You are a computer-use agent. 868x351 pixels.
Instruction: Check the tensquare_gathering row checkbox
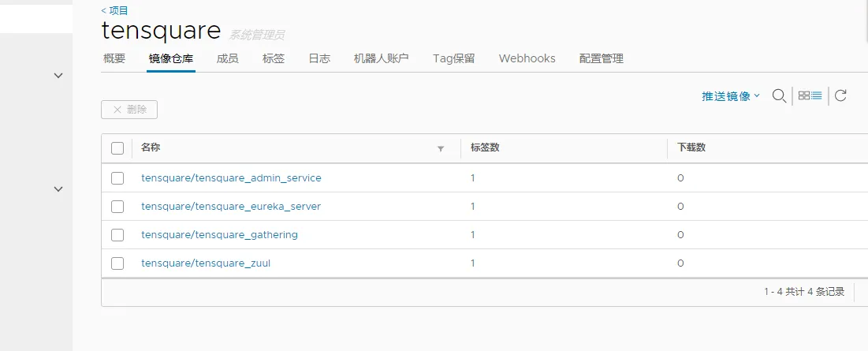(x=117, y=235)
